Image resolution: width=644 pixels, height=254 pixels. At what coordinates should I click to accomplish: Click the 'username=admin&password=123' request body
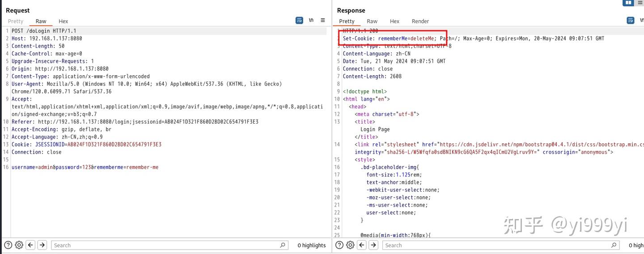coord(85,168)
